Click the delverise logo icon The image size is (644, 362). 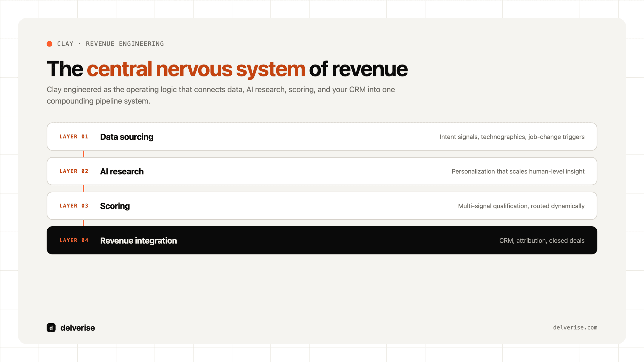(51, 328)
